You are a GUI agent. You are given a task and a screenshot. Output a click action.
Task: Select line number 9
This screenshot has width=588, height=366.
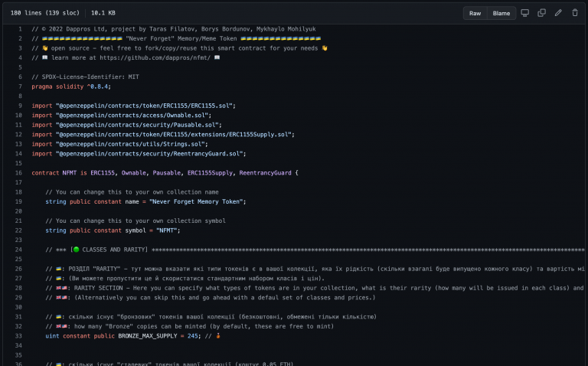pos(20,106)
